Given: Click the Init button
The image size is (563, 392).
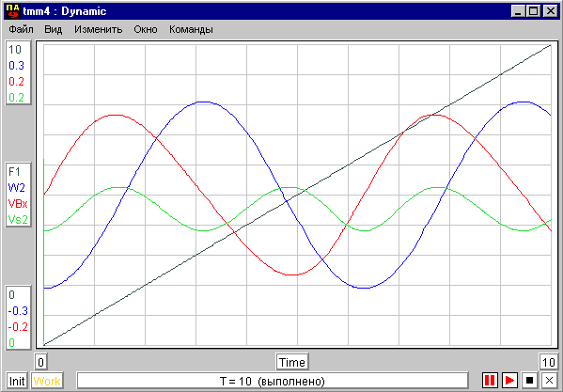Looking at the screenshot, I should pos(17,381).
